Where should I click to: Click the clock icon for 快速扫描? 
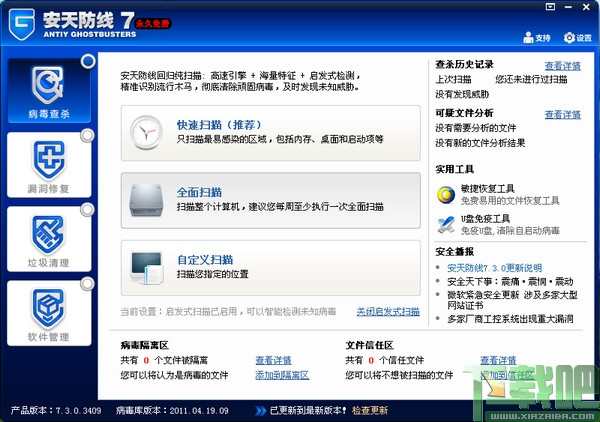(146, 132)
